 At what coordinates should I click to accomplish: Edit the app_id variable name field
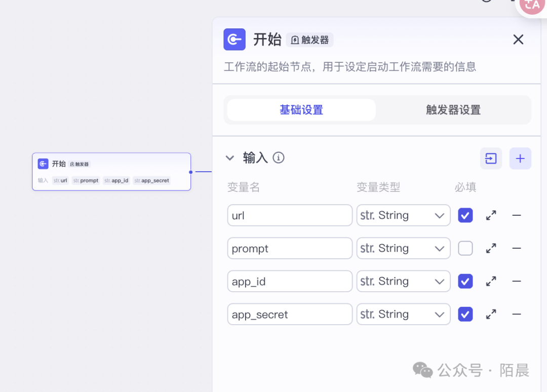tap(290, 281)
